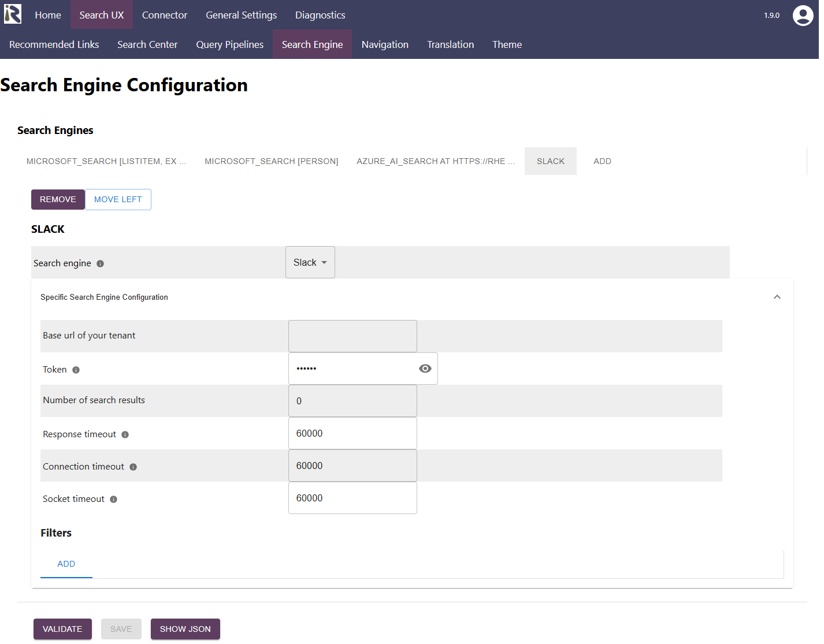This screenshot has height=644, width=824.
Task: Focus the Base url of your tenant field
Action: click(352, 336)
